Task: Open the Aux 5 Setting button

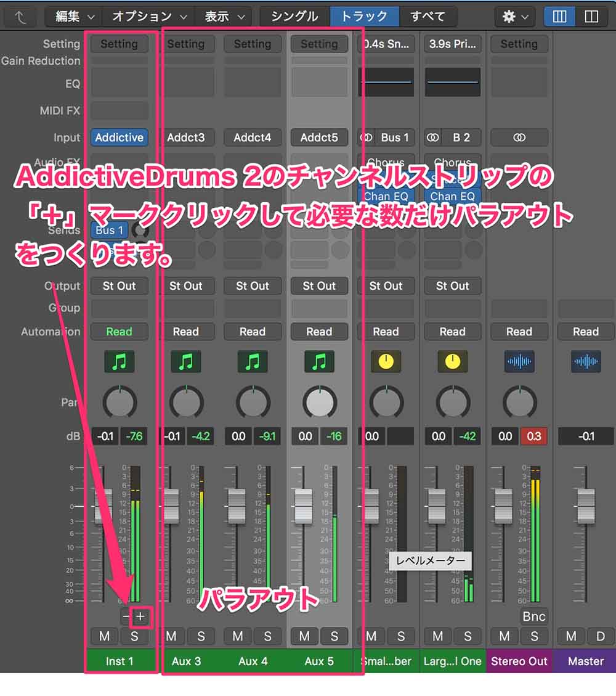Action: coord(319,44)
